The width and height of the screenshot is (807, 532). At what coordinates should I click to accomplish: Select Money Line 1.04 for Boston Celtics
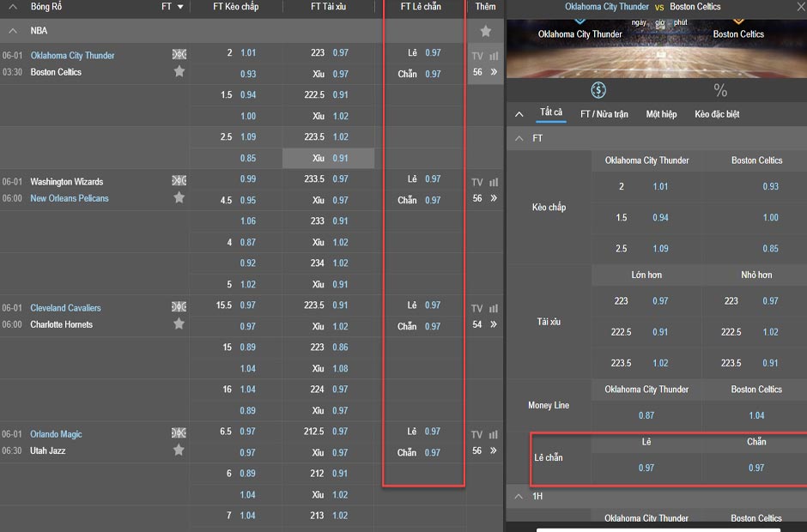point(756,415)
